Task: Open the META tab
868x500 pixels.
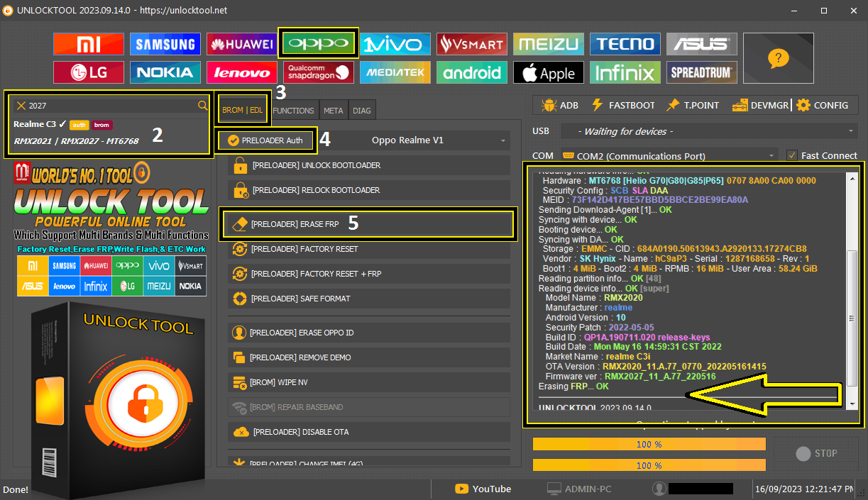Action: [x=333, y=111]
